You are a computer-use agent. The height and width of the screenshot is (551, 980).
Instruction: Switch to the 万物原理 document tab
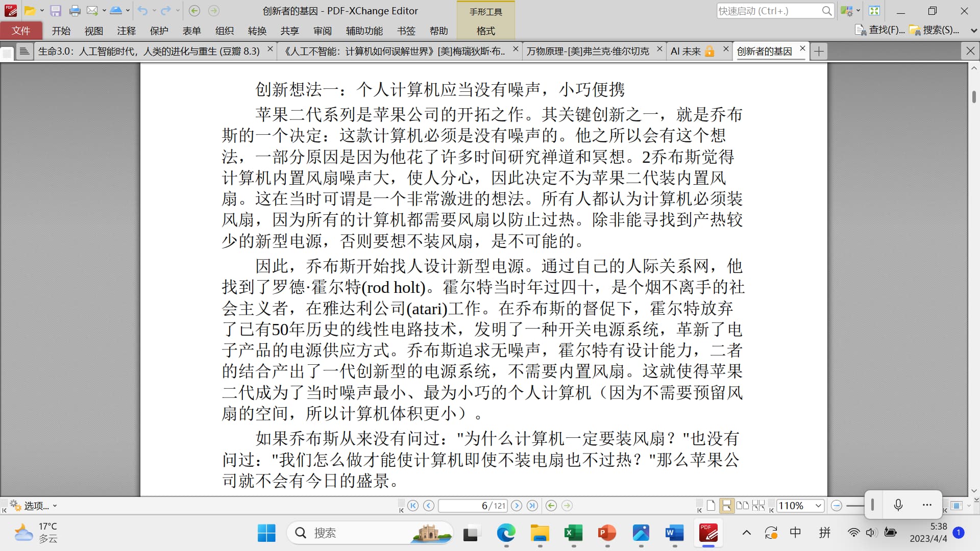(x=588, y=51)
